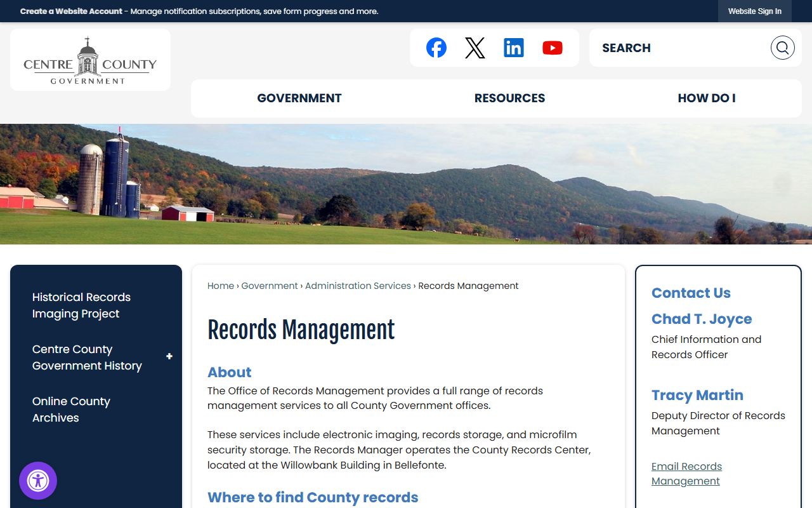This screenshot has height=508, width=812.
Task: Click Where to find County records heading
Action: point(313,497)
